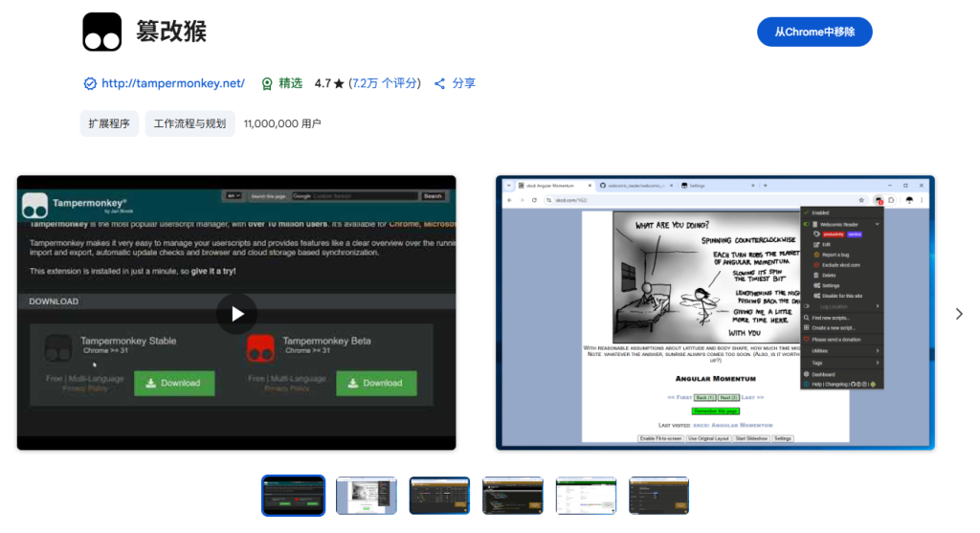Click the 11,000,000 用户 text
This screenshot has width=980, height=533.
pos(282,123)
